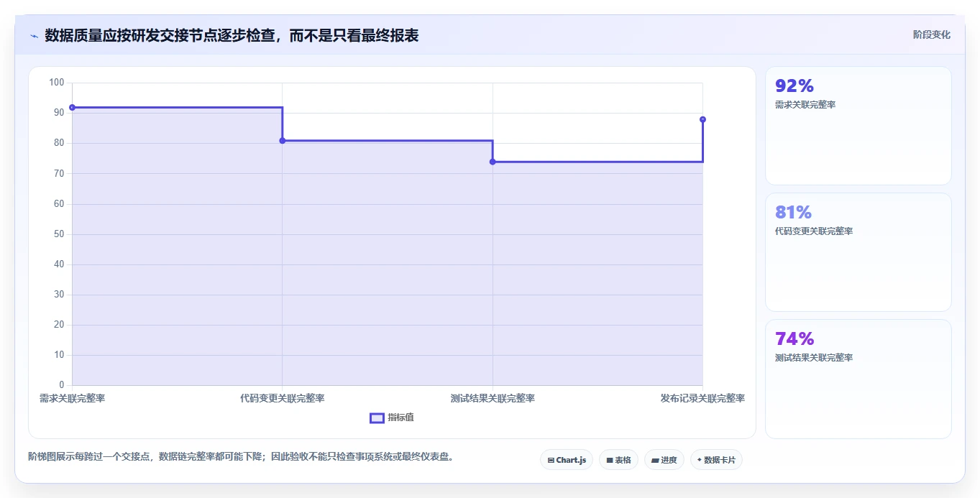This screenshot has height=498, width=980.
Task: Click the y-axis tick label 100
Action: [x=57, y=83]
